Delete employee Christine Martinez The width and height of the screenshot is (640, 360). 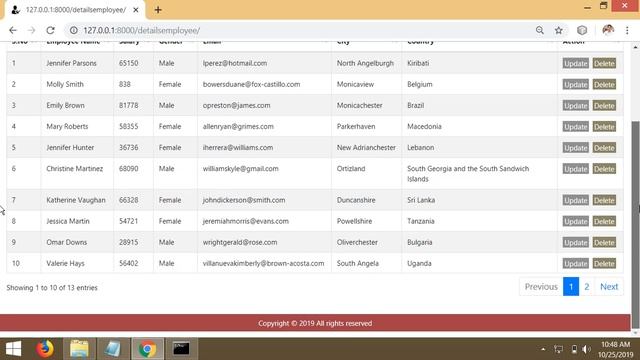[x=604, y=169]
